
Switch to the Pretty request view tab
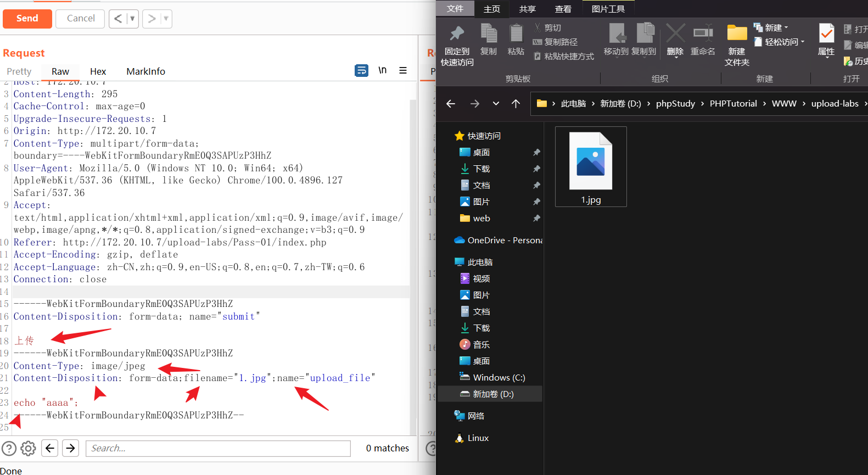pyautogui.click(x=19, y=71)
